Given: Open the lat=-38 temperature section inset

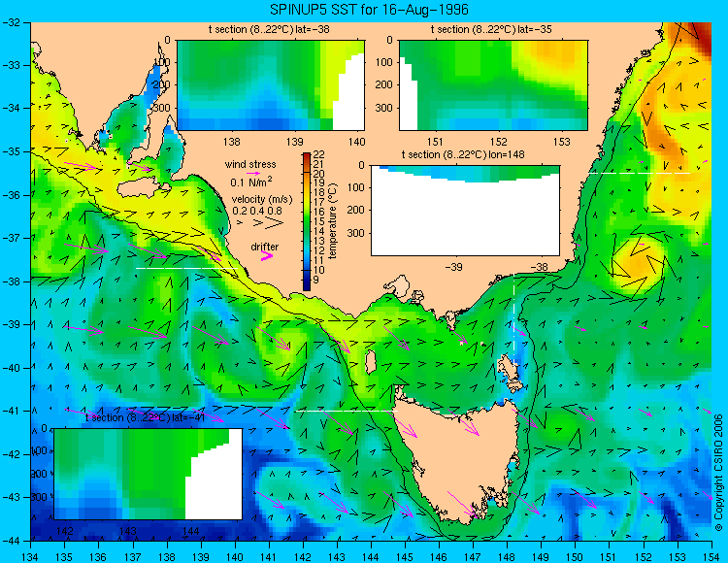Looking at the screenshot, I should (x=271, y=85).
